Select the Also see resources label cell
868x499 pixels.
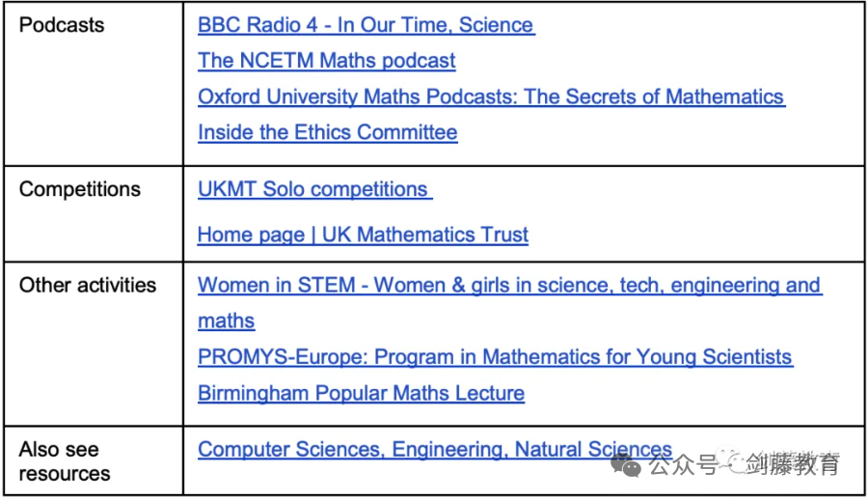94,460
